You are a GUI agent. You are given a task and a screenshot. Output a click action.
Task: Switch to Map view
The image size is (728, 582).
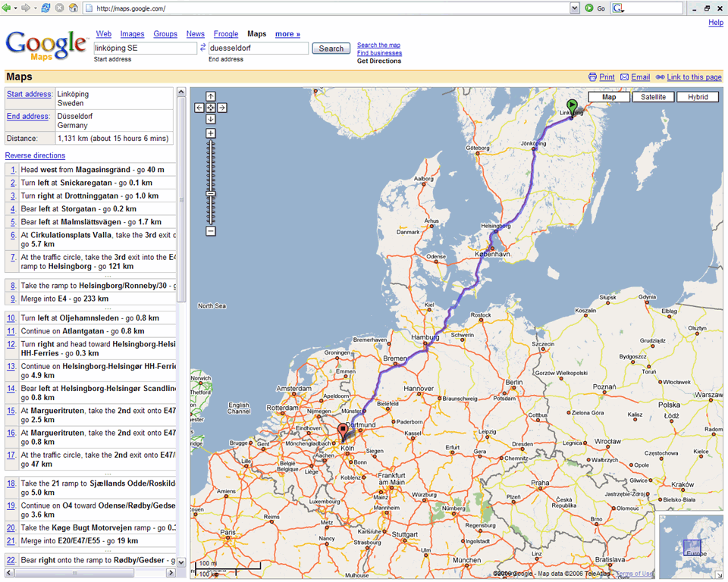(x=609, y=97)
